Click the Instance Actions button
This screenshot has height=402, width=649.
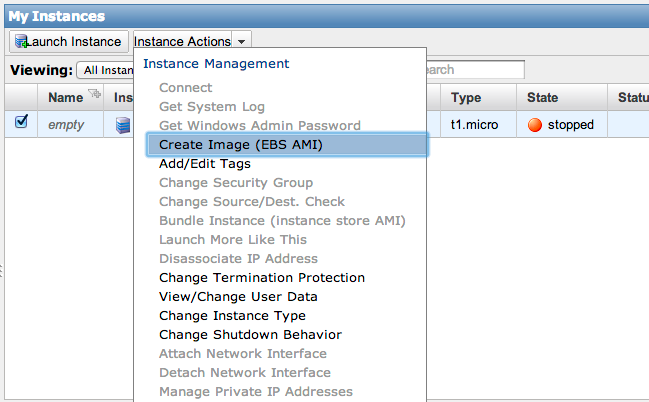(182, 41)
